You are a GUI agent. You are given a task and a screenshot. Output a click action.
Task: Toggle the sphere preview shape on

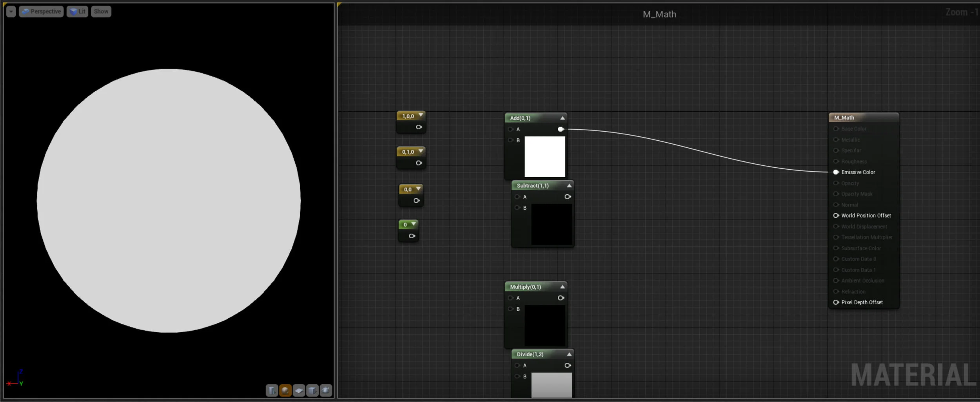click(x=285, y=390)
